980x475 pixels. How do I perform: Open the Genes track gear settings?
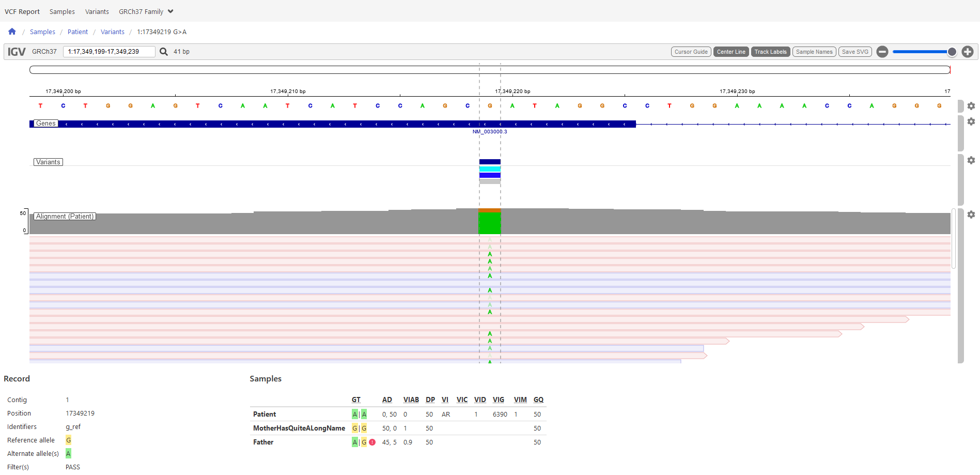[x=971, y=121]
